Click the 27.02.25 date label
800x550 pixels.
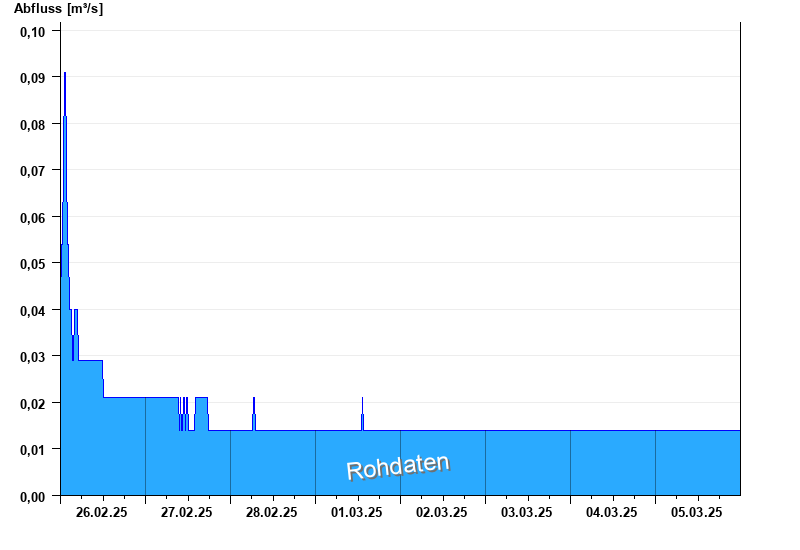pyautogui.click(x=187, y=512)
